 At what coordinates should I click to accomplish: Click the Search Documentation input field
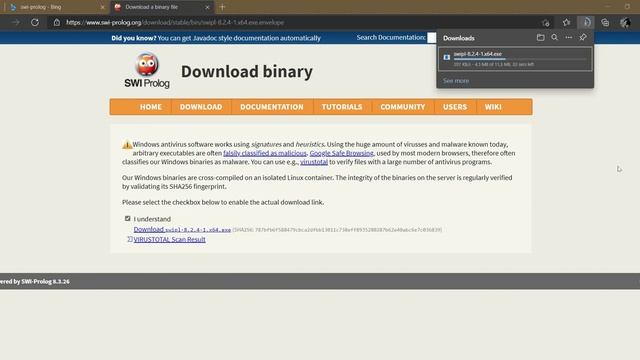pos(431,38)
